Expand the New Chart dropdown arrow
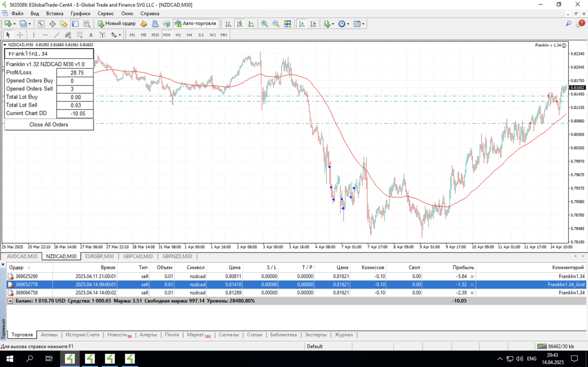Screen dimensions: 588x367 click(15, 24)
